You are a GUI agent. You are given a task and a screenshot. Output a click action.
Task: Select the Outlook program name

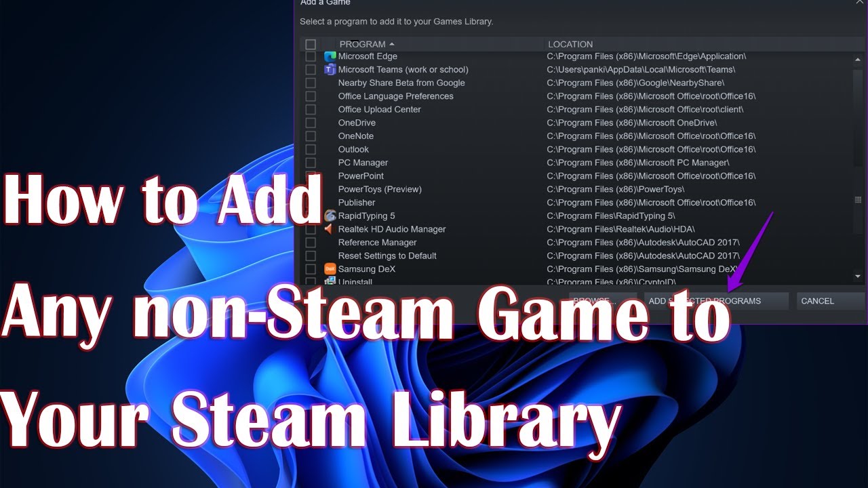click(x=353, y=149)
